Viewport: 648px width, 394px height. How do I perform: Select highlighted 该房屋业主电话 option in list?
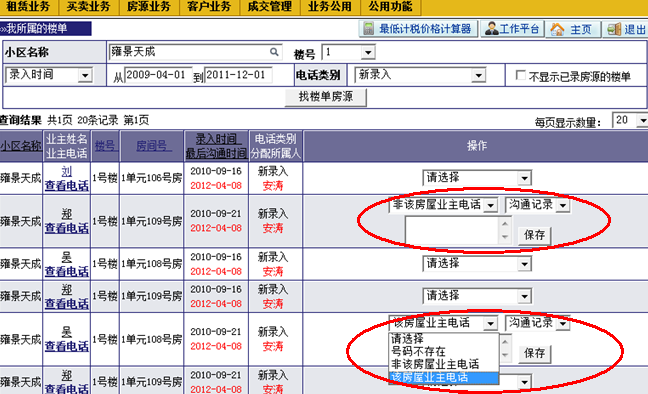point(444,377)
